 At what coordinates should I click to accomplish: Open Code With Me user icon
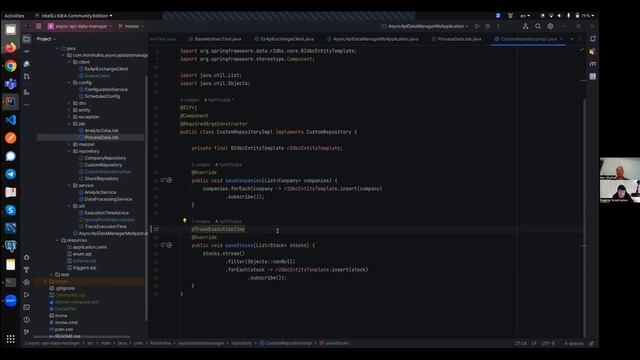(525, 26)
